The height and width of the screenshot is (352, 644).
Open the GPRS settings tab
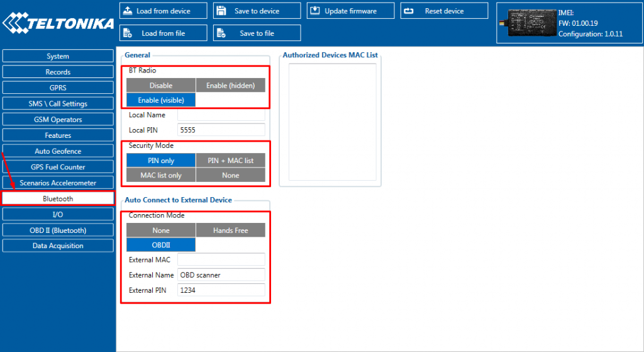[x=58, y=88]
